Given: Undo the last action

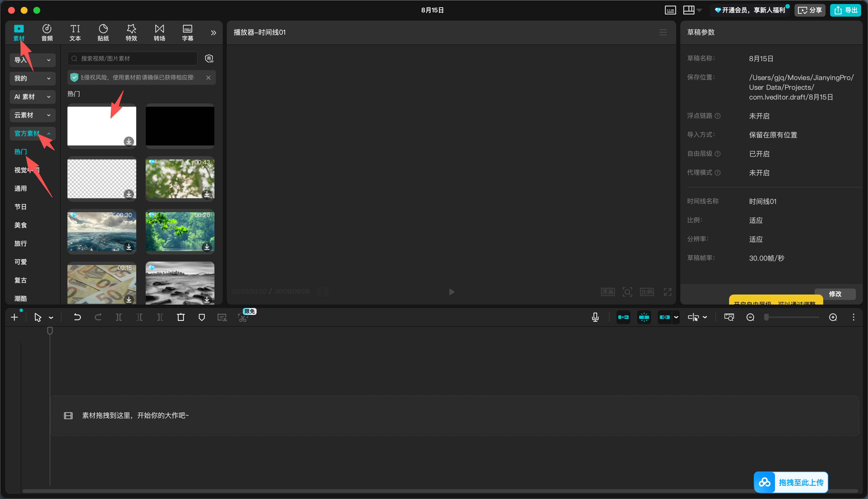Looking at the screenshot, I should [77, 317].
